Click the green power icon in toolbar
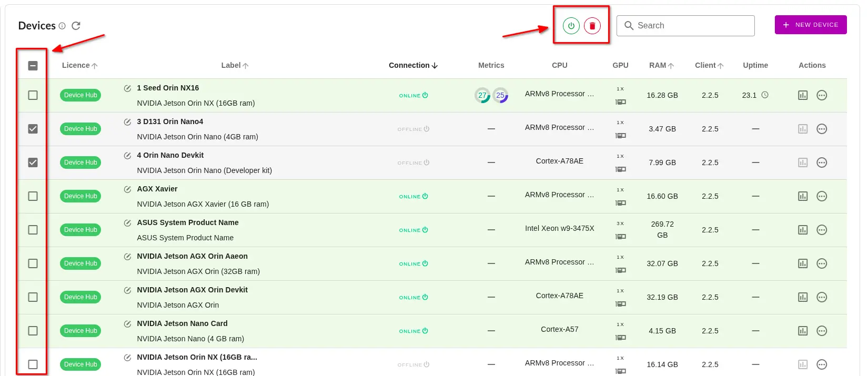This screenshot has height=376, width=868. 571,26
